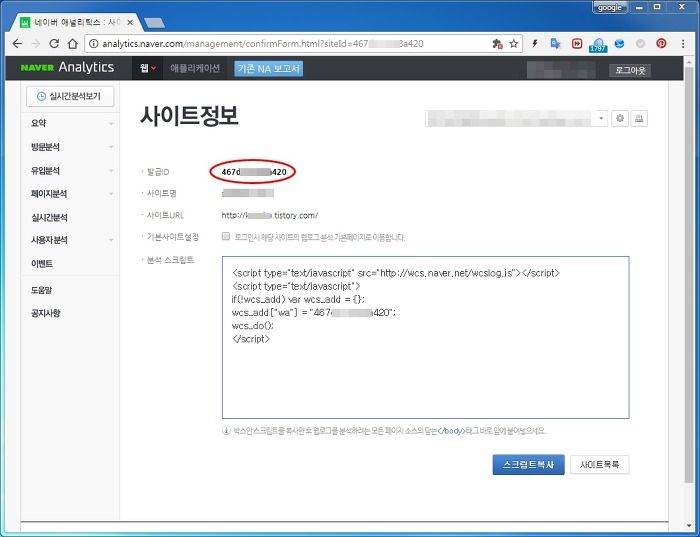The width and height of the screenshot is (700, 537).
Task: Switch to the 네이버 애널리틱스 tab
Action: pos(76,22)
